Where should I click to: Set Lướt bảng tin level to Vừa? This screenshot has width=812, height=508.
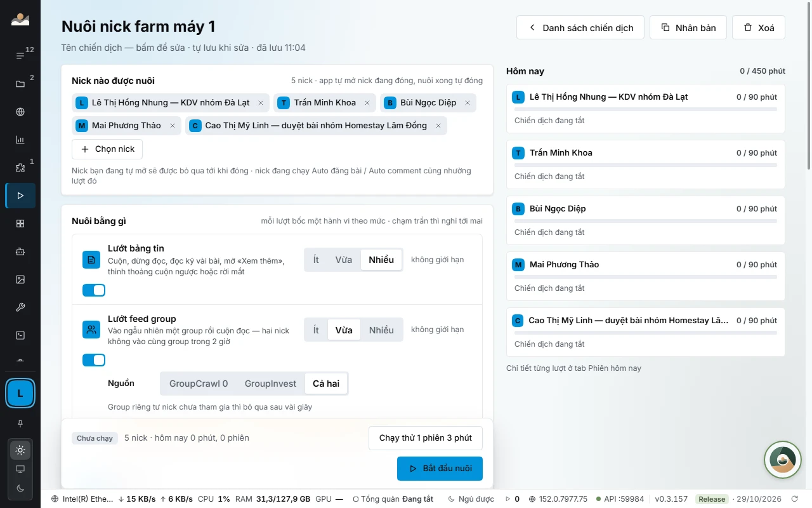click(x=344, y=260)
